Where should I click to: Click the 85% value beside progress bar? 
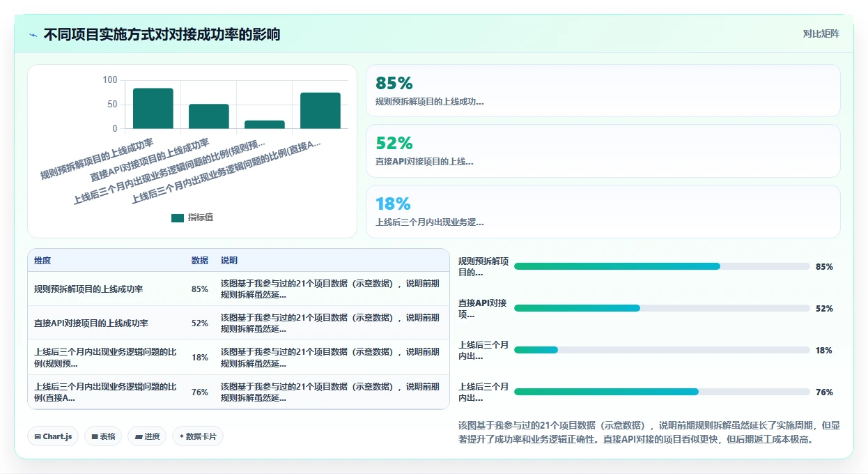pyautogui.click(x=824, y=267)
